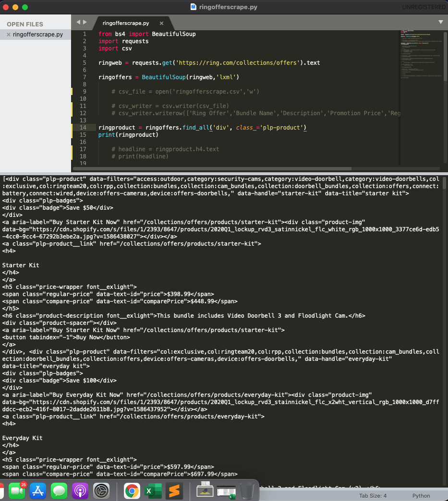Click 'lxml' string on line 7

(x=226, y=77)
